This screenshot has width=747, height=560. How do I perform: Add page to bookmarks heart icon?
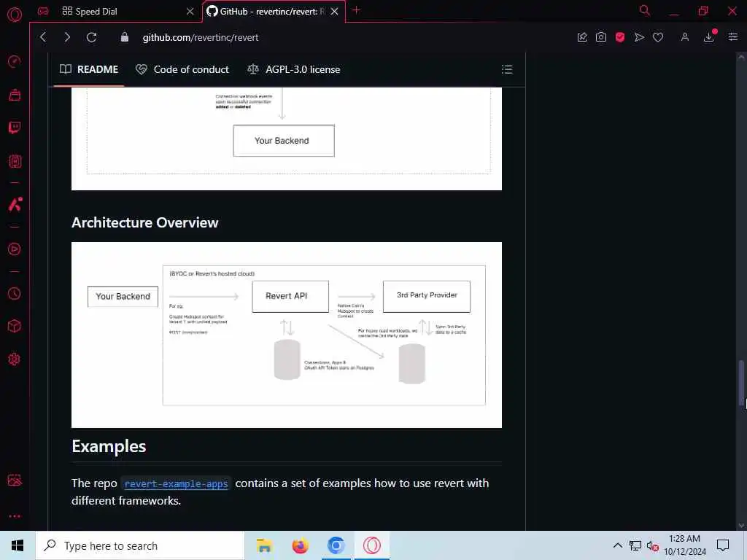(658, 37)
